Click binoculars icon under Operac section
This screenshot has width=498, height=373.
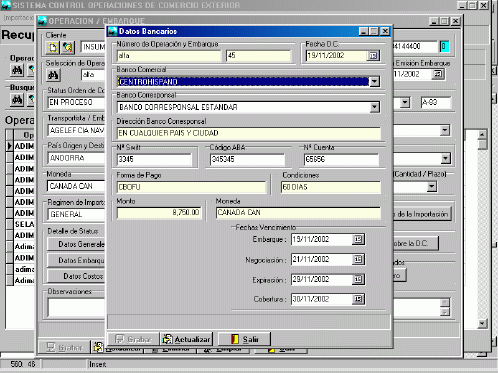tap(17, 70)
